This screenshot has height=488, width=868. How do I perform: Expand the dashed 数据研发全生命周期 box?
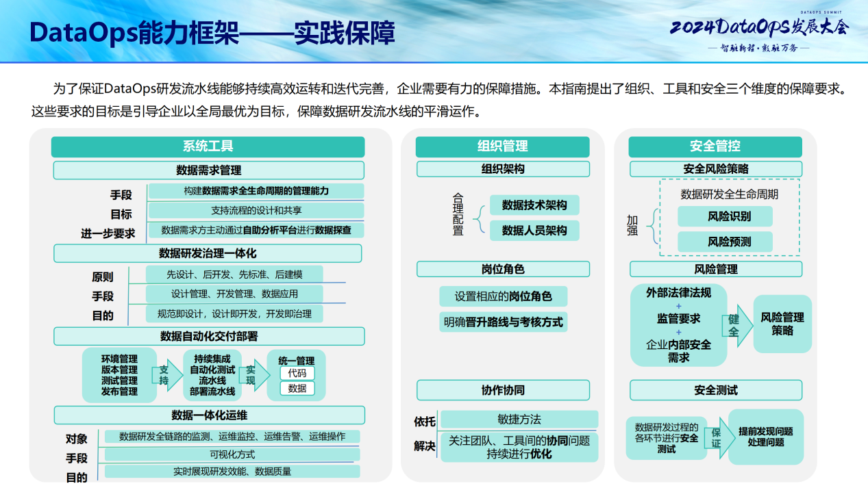coord(731,218)
